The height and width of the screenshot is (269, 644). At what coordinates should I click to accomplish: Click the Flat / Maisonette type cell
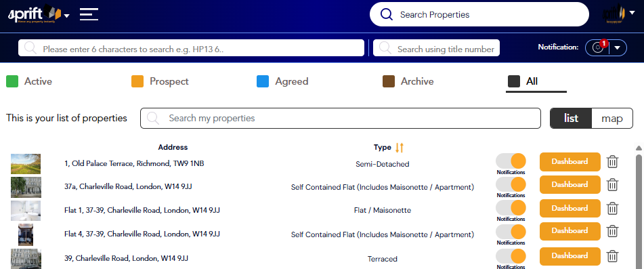point(383,210)
